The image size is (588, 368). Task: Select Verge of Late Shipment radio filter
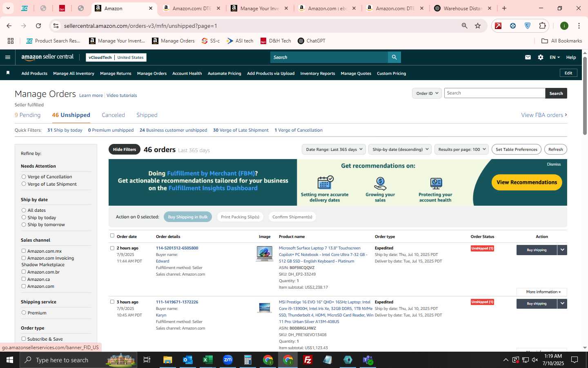24,184
